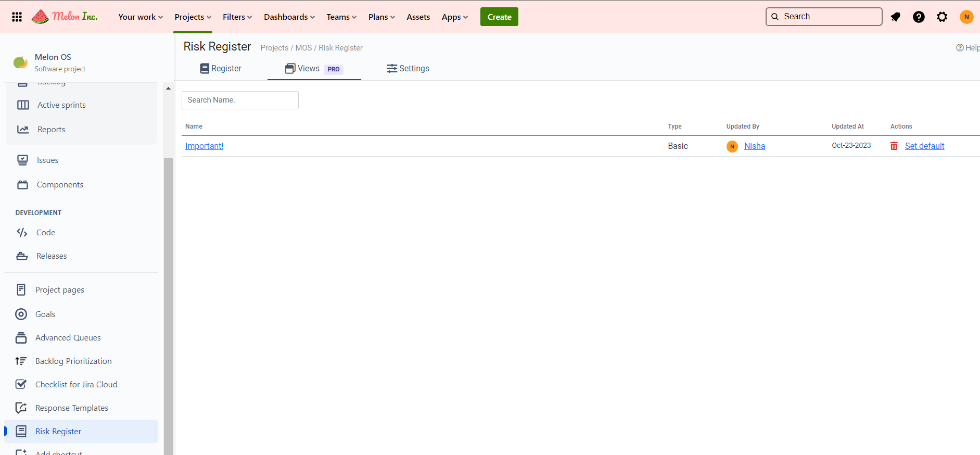This screenshot has width=980, height=455.
Task: Click the notifications icon in header
Action: pos(895,17)
